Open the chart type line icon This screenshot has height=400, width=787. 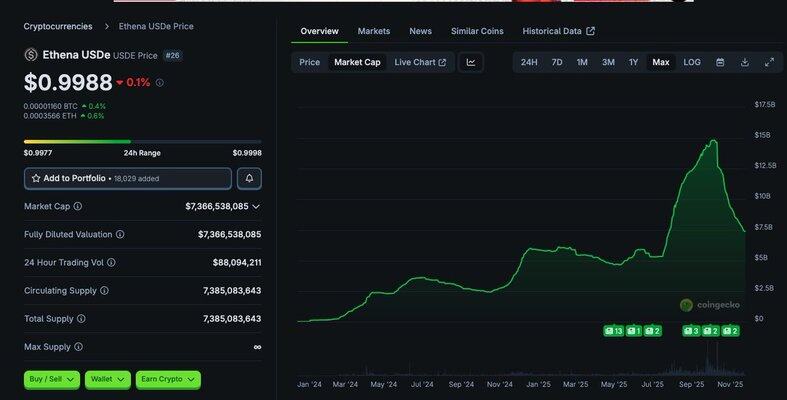[x=471, y=62]
